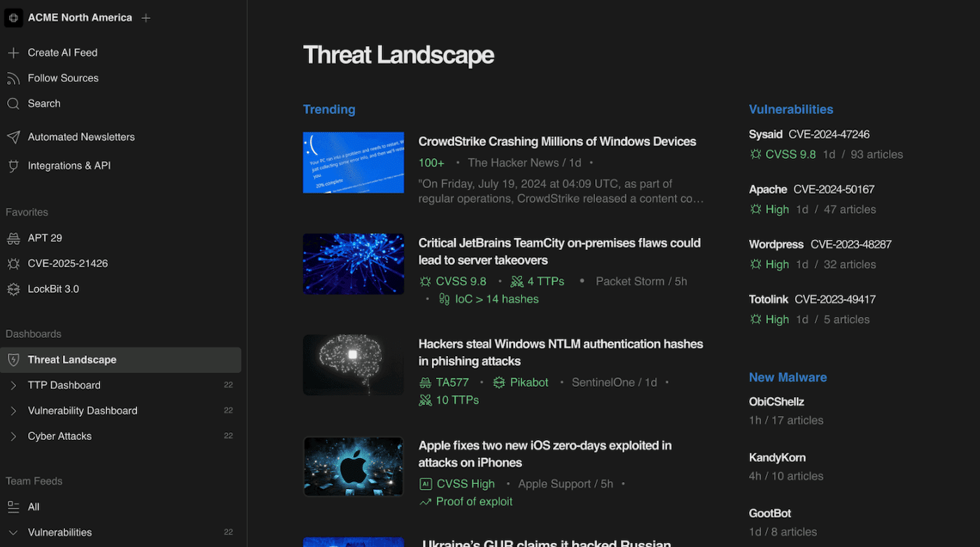Screen dimensions: 980x547
Task: Click the APT 29 threat actor icon
Action: (x=13, y=239)
